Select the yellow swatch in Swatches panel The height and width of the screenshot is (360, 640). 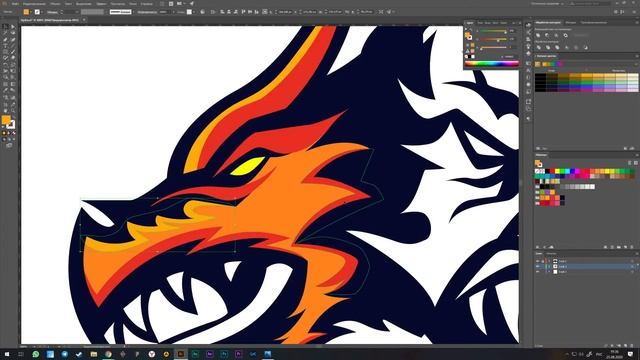[557, 171]
